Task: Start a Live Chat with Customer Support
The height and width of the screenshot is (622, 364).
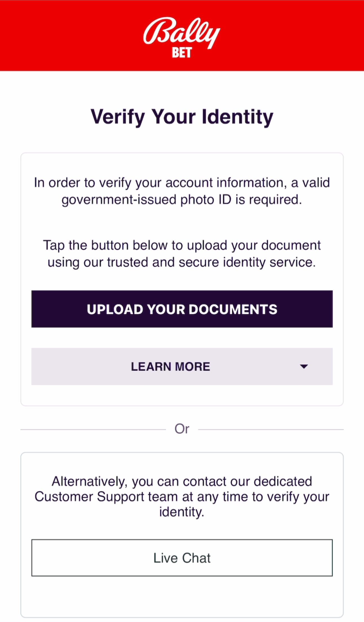Action: click(x=182, y=557)
